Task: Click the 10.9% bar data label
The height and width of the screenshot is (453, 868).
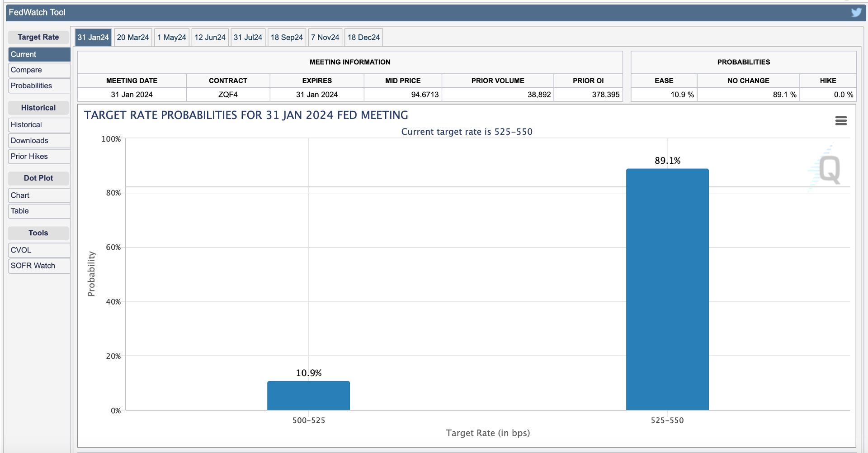Action: coord(308,373)
